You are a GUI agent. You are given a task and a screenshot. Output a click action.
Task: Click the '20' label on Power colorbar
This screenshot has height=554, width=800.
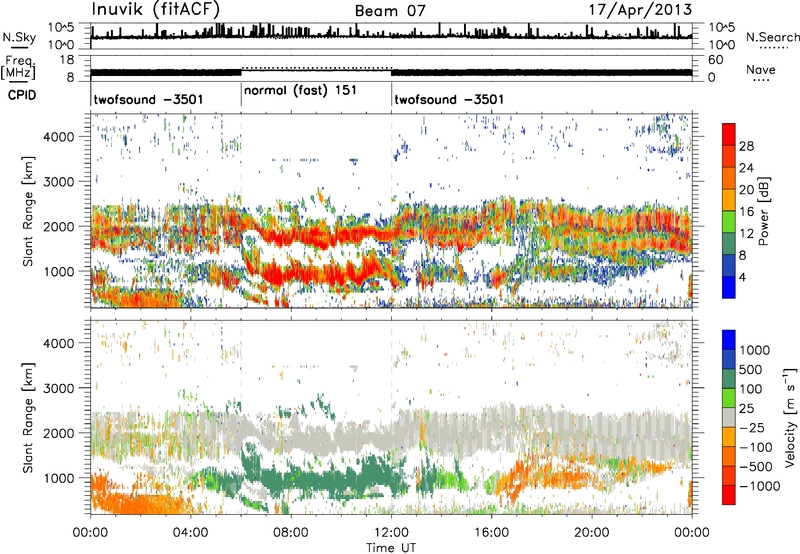(746, 190)
